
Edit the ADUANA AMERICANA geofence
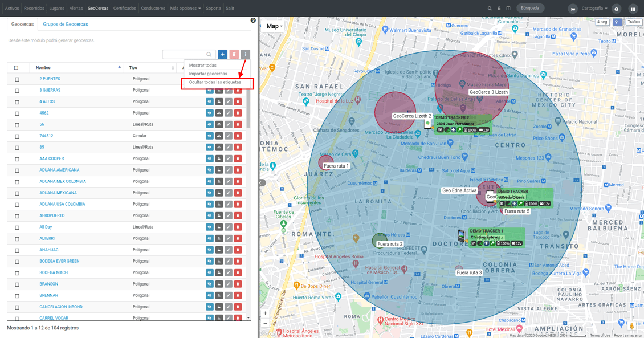pos(229,170)
